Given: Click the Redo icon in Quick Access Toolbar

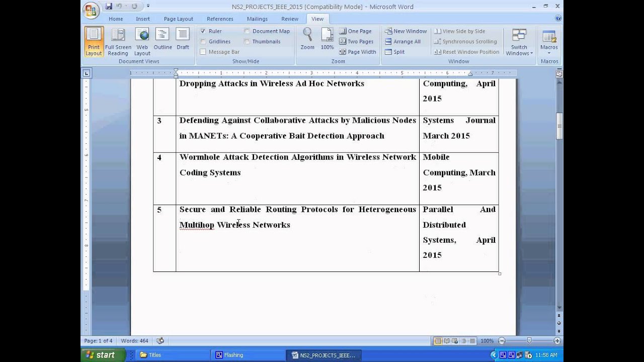Looking at the screenshot, I should point(134,6).
